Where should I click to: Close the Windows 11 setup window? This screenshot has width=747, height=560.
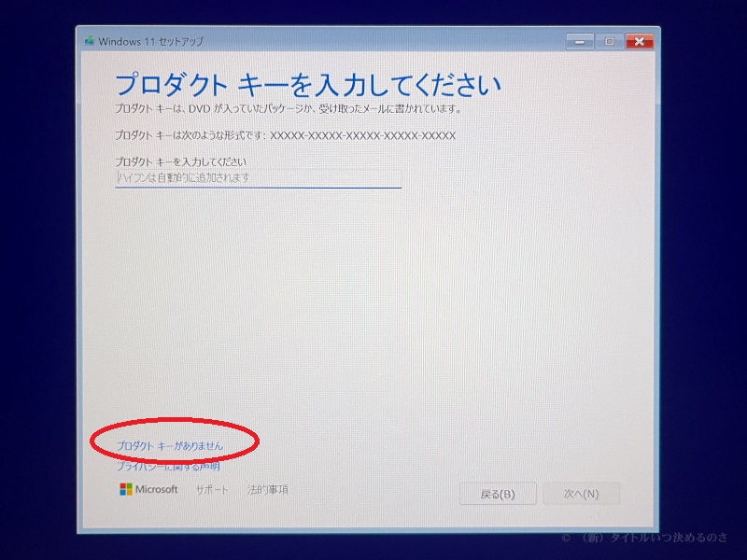pos(640,41)
